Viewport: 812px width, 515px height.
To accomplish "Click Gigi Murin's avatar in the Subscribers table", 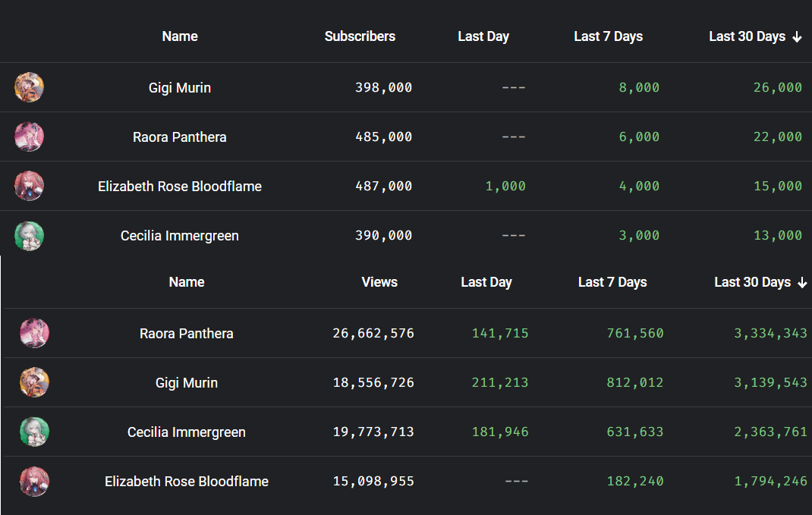I will coord(29,88).
